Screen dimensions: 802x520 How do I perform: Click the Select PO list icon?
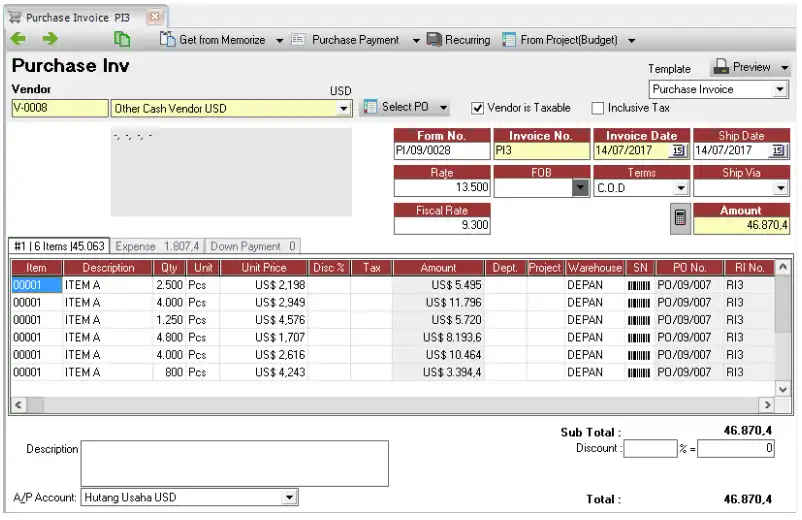pos(370,107)
